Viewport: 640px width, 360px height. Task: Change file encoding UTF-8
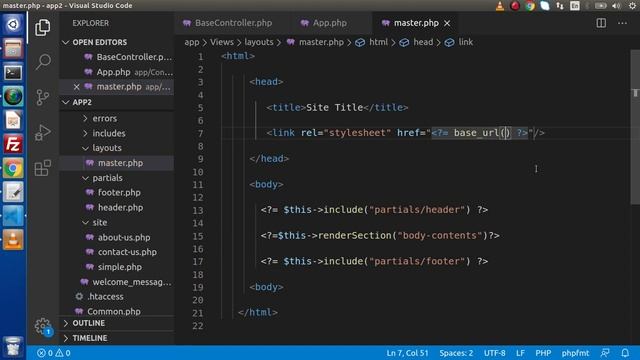(494, 353)
